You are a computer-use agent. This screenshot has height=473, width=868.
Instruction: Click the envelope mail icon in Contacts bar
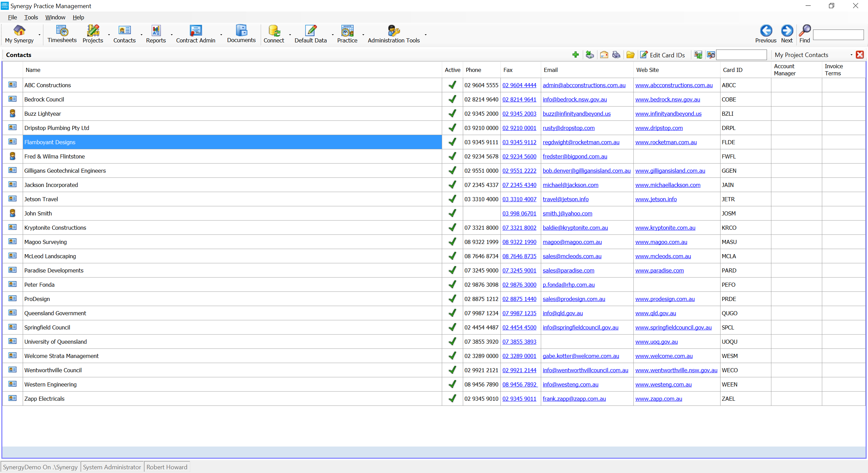[604, 55]
